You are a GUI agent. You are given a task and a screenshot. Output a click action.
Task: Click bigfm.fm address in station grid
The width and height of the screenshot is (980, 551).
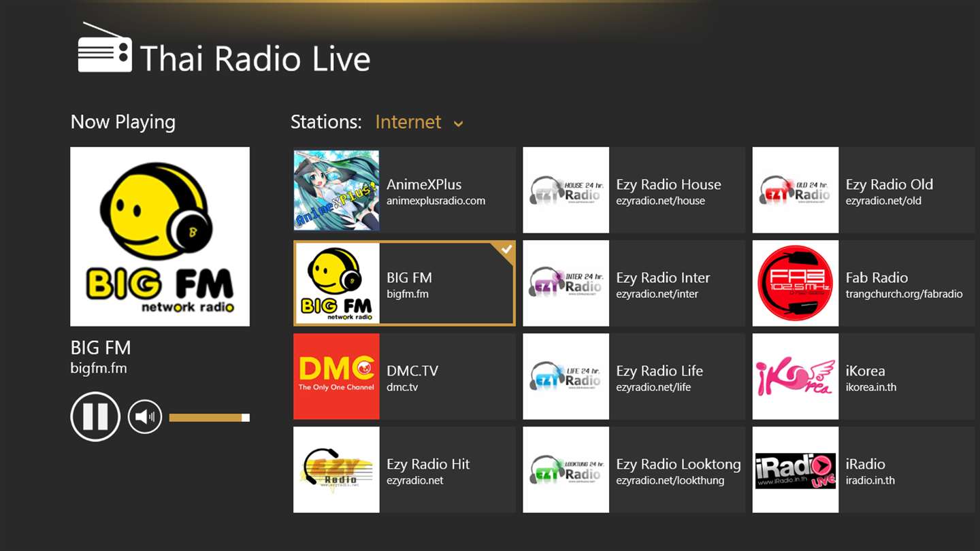pos(408,294)
